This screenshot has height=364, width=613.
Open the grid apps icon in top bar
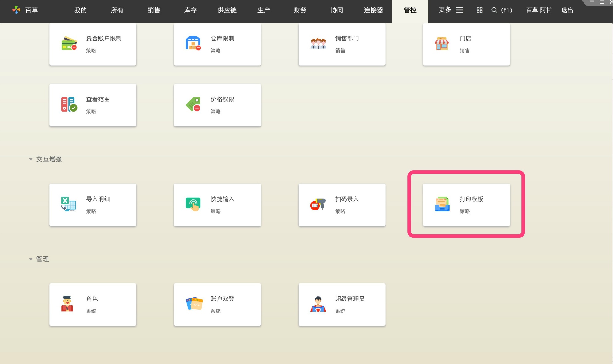[479, 10]
